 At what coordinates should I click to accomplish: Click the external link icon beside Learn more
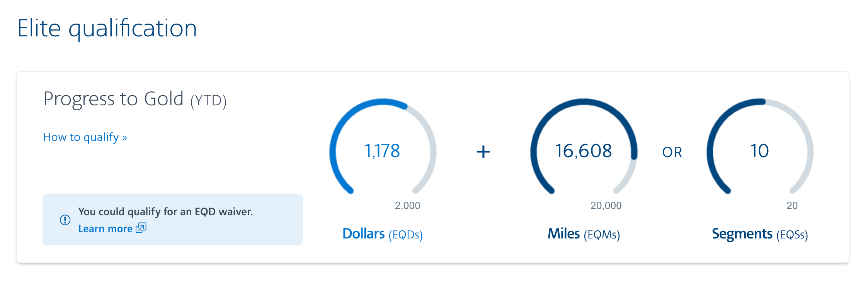coord(141,228)
